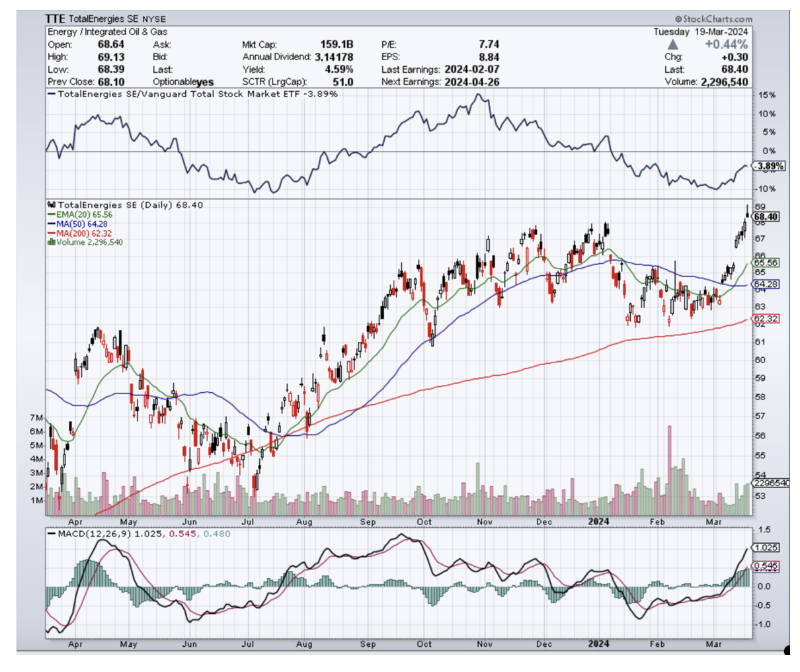
Task: Click the boxed -3.89% relative performance tag
Action: coord(770,166)
